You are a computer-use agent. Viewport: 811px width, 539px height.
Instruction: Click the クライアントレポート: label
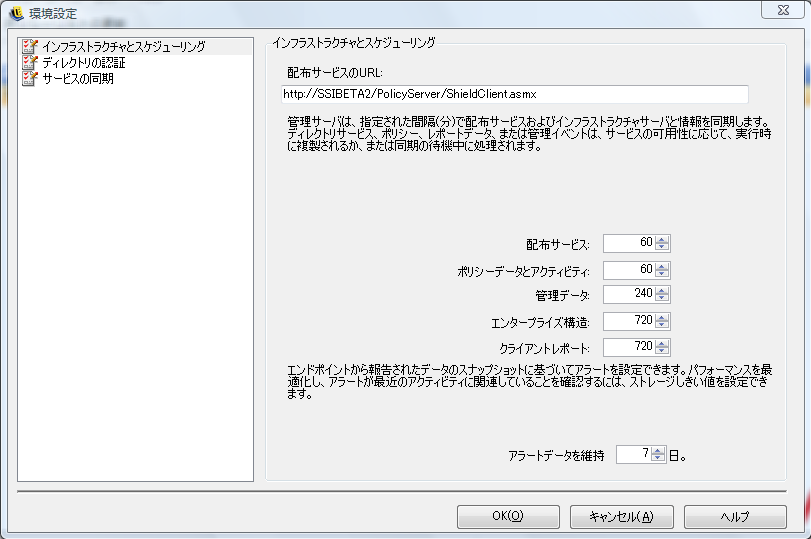(544, 349)
